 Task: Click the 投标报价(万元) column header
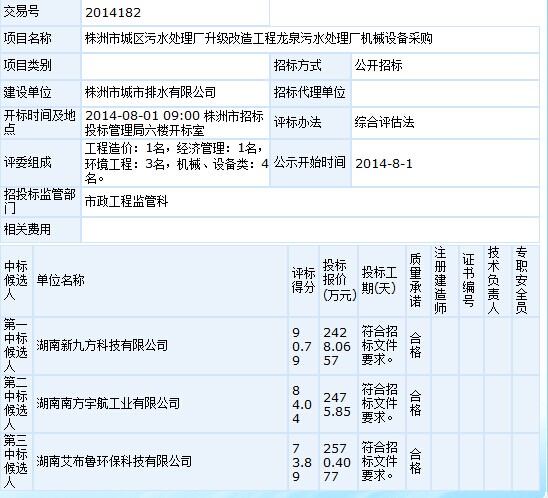pos(338,280)
